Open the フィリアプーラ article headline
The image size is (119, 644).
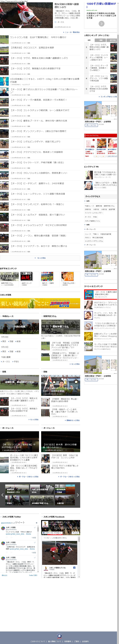click(38, 246)
